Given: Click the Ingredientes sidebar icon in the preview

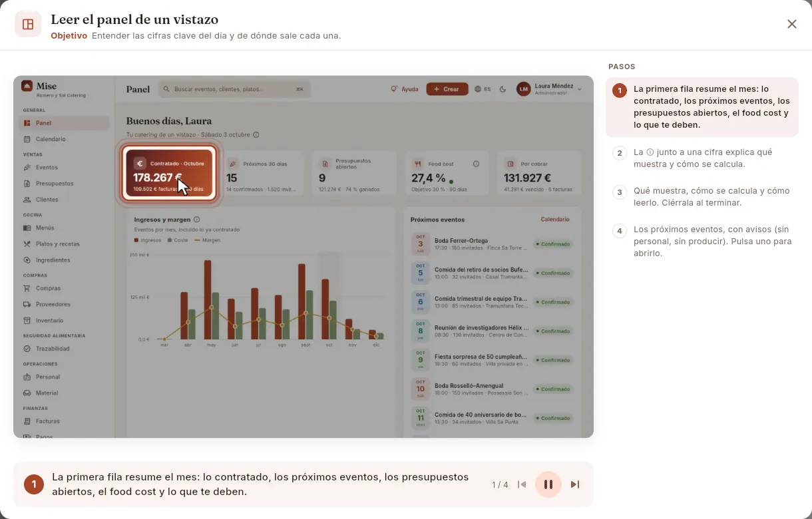Looking at the screenshot, I should [x=27, y=260].
